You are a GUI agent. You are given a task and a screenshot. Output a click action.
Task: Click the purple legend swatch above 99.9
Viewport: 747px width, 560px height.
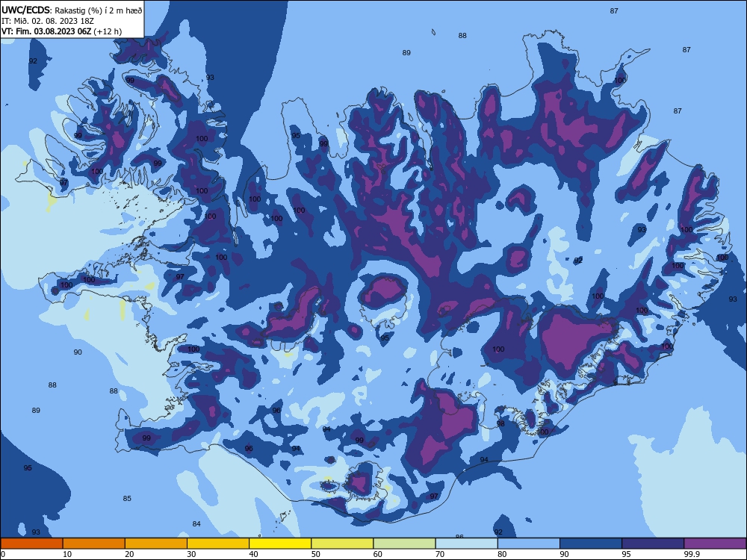715,544
